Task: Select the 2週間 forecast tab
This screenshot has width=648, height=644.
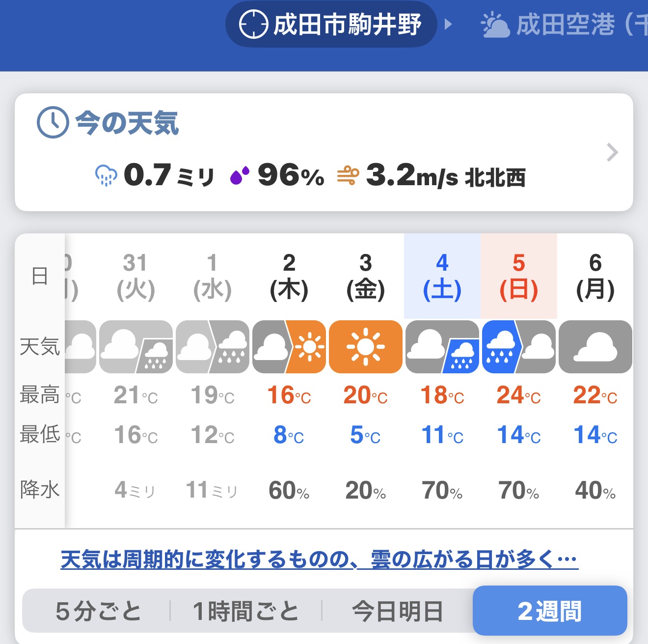Action: (550, 612)
